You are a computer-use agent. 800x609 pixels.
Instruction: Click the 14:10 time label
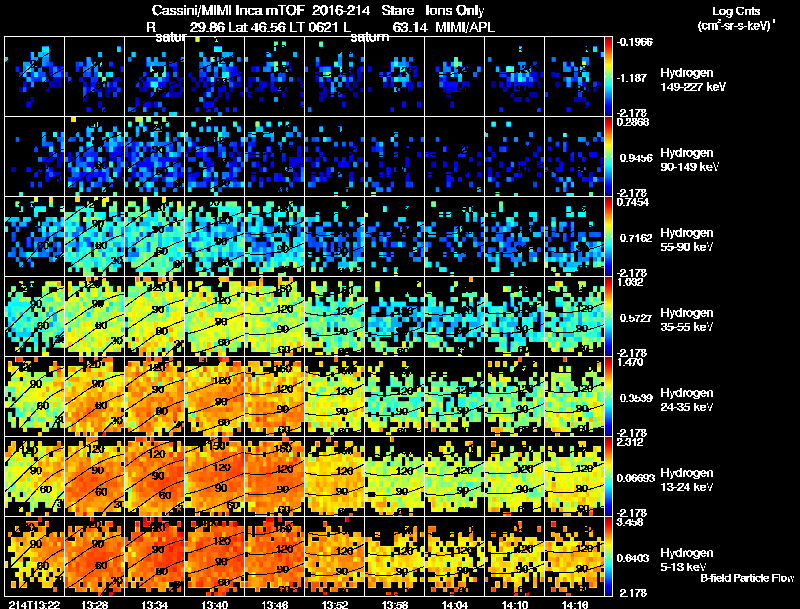point(515,604)
